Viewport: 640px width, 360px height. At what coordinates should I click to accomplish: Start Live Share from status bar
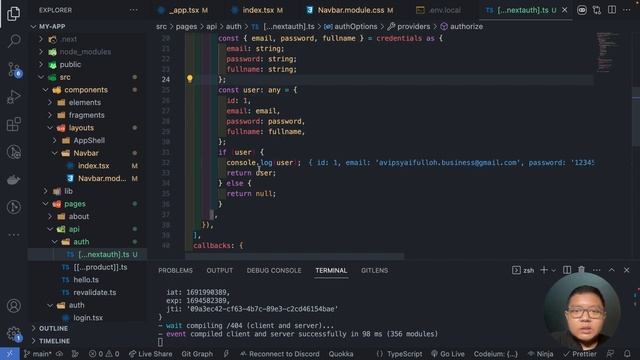pos(150,353)
